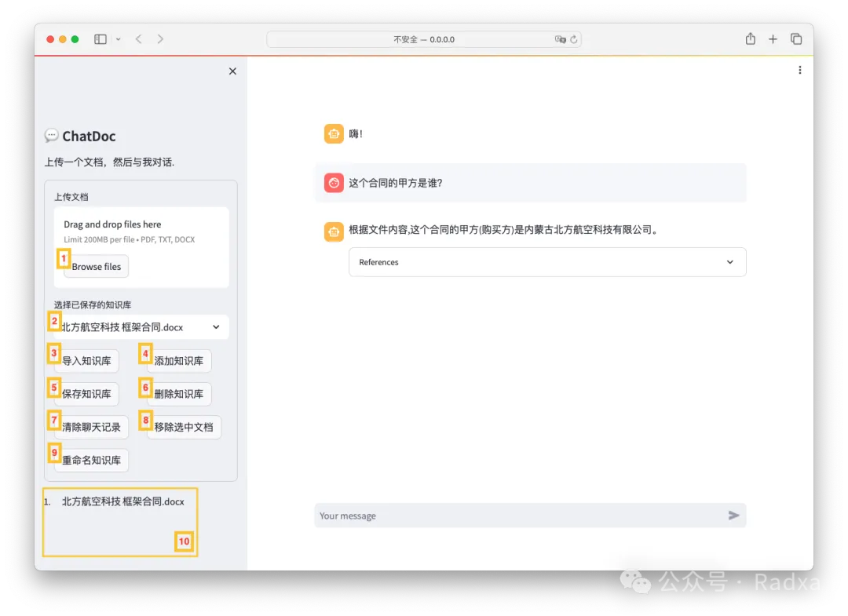Close the ChatDoc sidebar with the X icon
The image size is (848, 616).
232,71
